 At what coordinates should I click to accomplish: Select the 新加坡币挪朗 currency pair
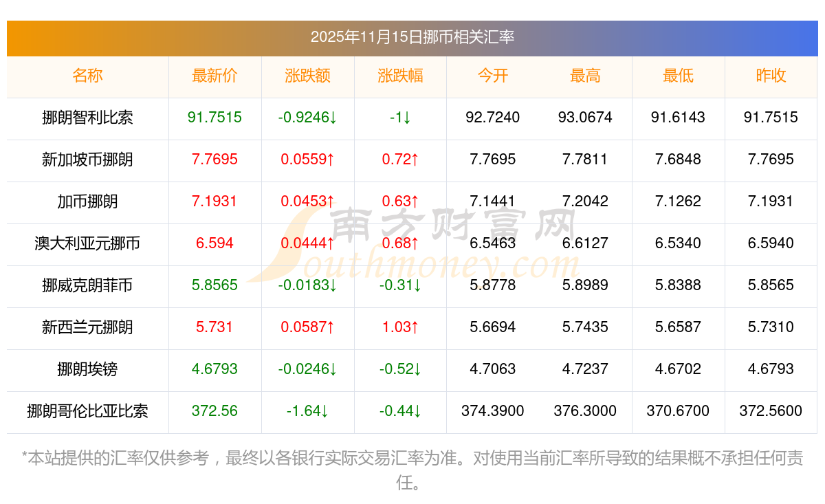pyautogui.click(x=87, y=160)
